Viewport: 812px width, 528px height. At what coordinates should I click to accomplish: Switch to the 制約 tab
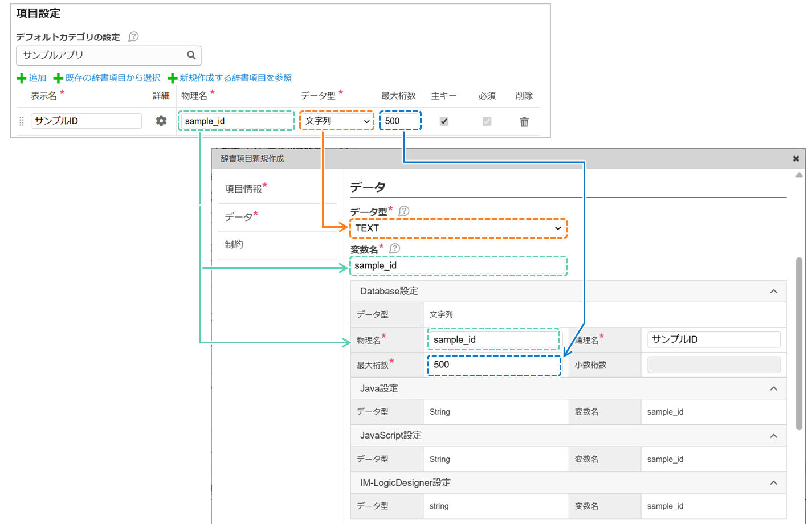pos(234,244)
